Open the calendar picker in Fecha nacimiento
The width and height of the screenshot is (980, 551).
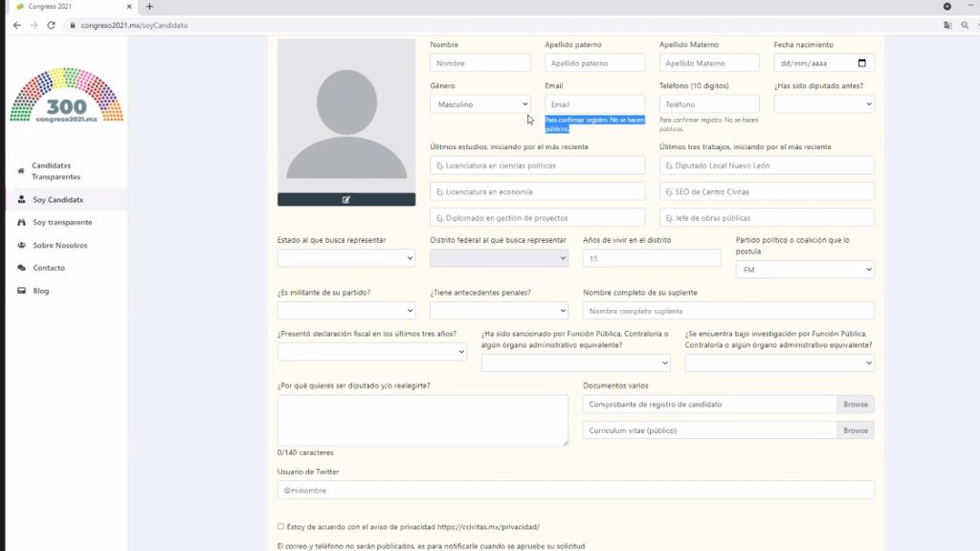(861, 63)
